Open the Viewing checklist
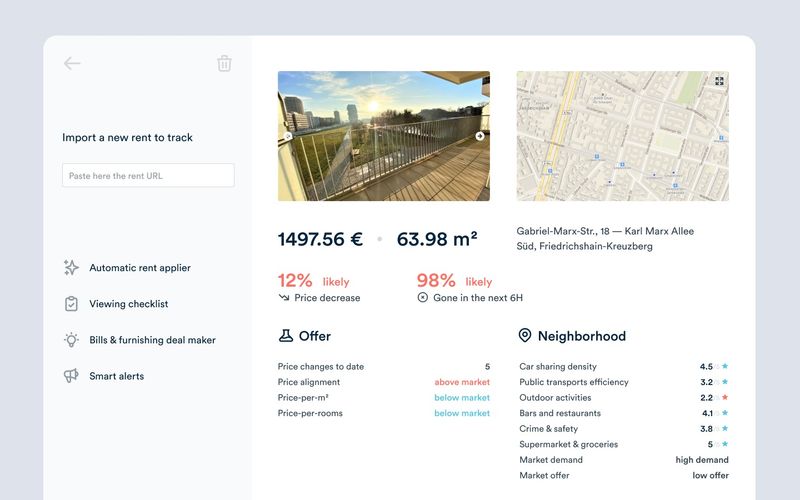Viewport: 800px width, 500px height. 128,304
